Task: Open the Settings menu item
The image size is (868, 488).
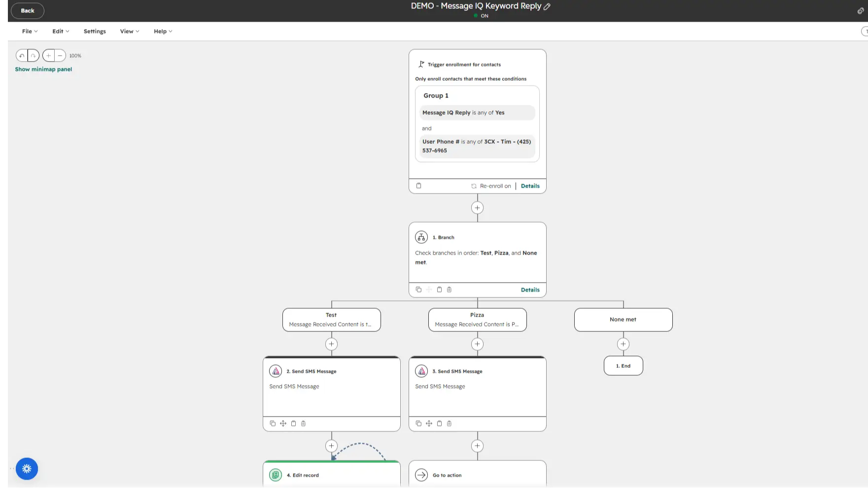Action: 95,31
